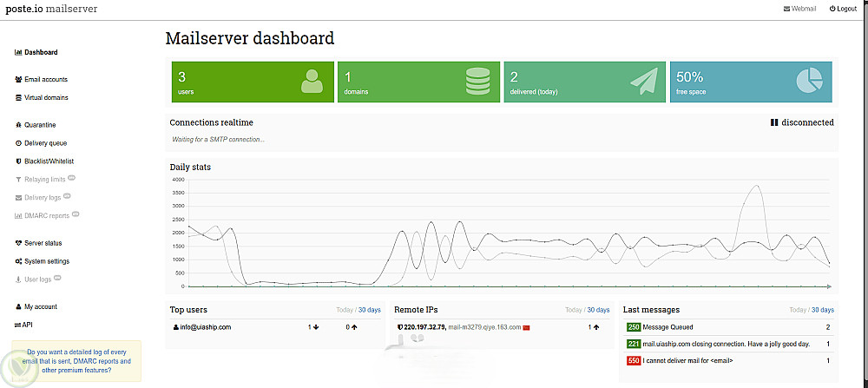Open the API page
Image resolution: width=868 pixels, height=388 pixels.
click(x=24, y=325)
